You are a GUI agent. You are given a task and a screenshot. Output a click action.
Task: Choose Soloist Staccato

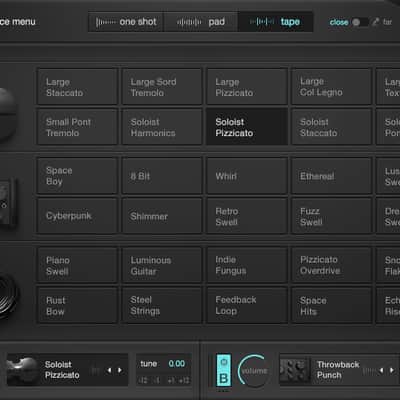(x=332, y=127)
